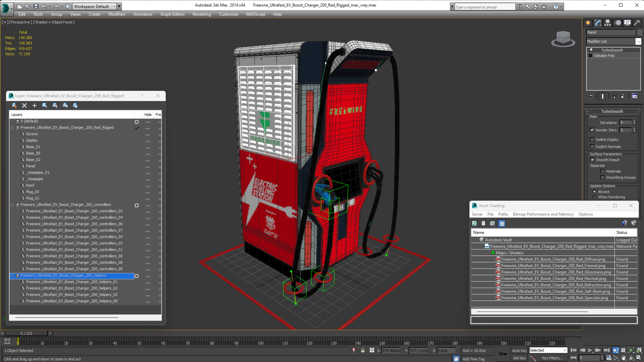The image size is (644, 362).
Task: Collapse the Freewire_Ultrafast_EV_Boost_Charger_200_Red_Rigged layer
Action: (x=12, y=127)
